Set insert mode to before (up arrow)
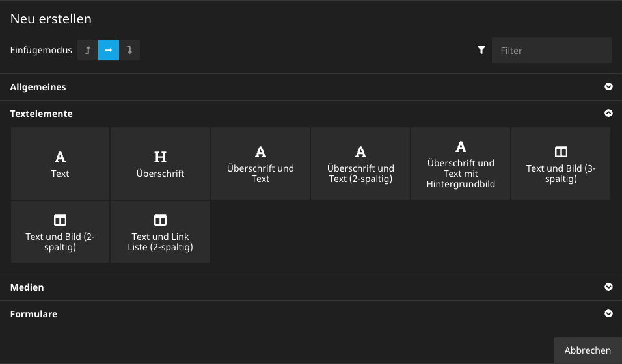Screen dimensions: 622x364 [x=88, y=50]
